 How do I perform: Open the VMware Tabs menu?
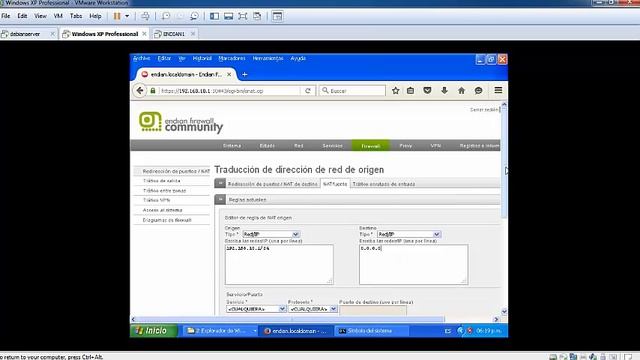click(x=76, y=16)
